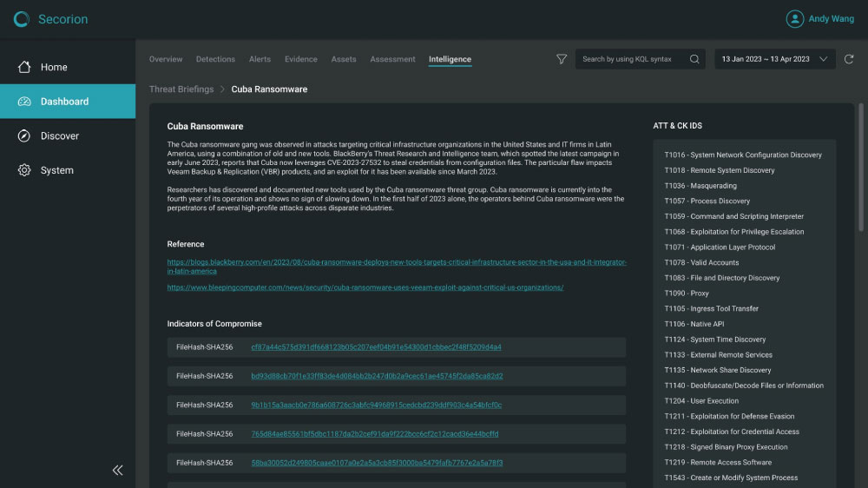The width and height of the screenshot is (868, 488).
Task: Select the Intelligence tab
Action: 450,59
